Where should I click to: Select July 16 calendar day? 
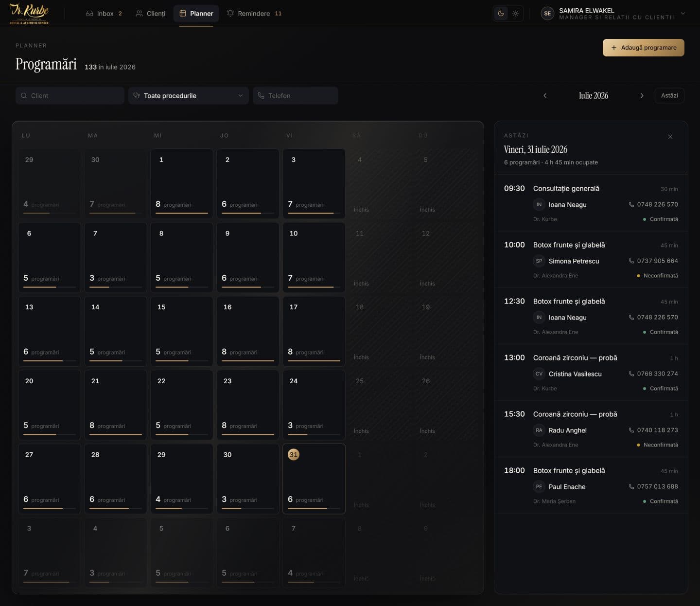click(248, 331)
